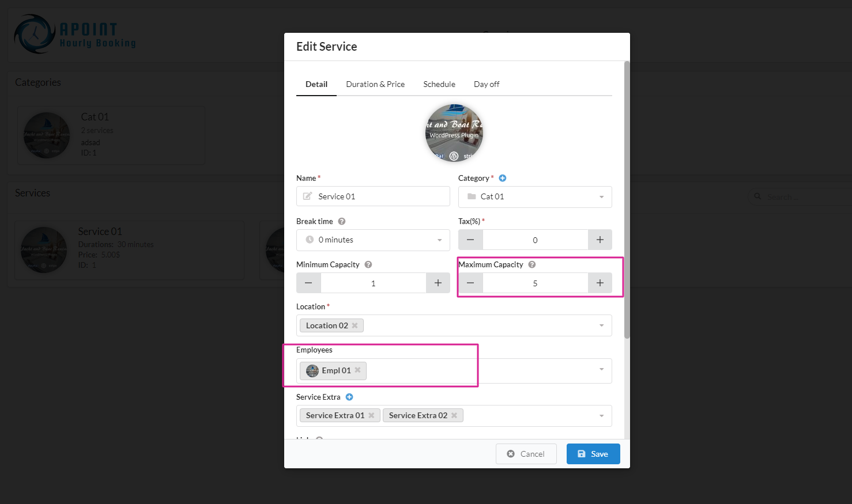
Task: Open the Break time dropdown
Action: tap(373, 240)
